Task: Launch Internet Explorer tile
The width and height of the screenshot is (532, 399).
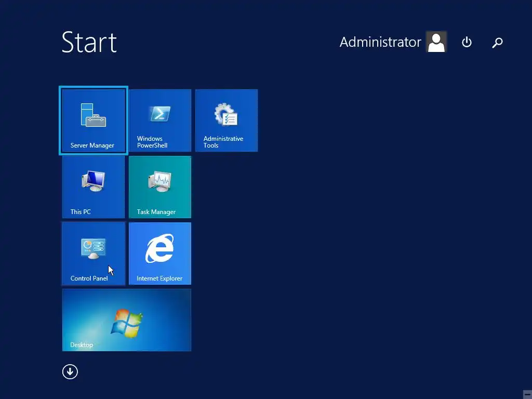Action: [x=160, y=254]
